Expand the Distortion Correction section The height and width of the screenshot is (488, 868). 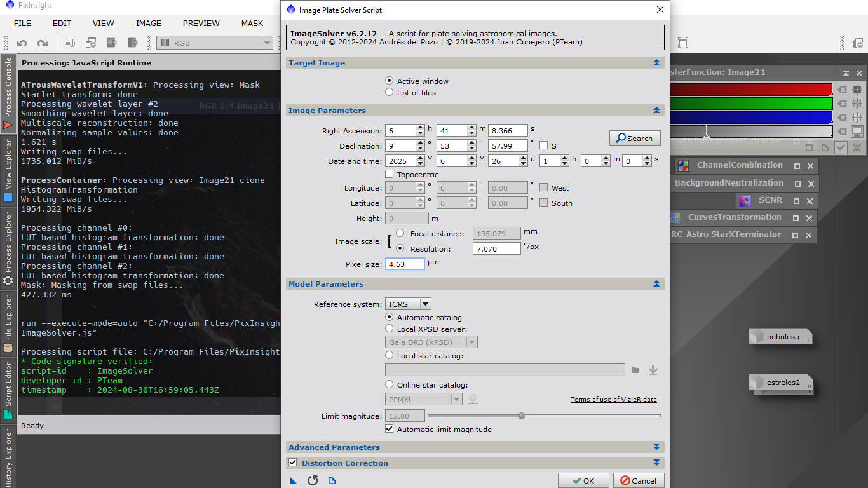click(656, 463)
